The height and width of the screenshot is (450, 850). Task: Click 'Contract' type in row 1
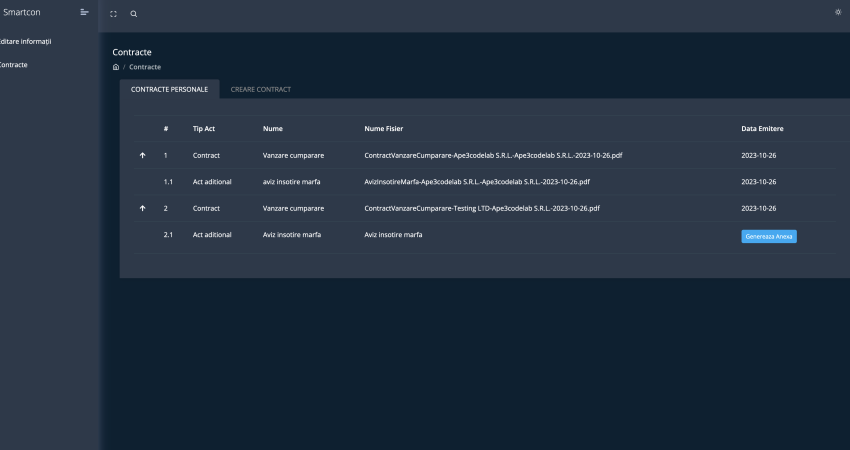pos(206,156)
